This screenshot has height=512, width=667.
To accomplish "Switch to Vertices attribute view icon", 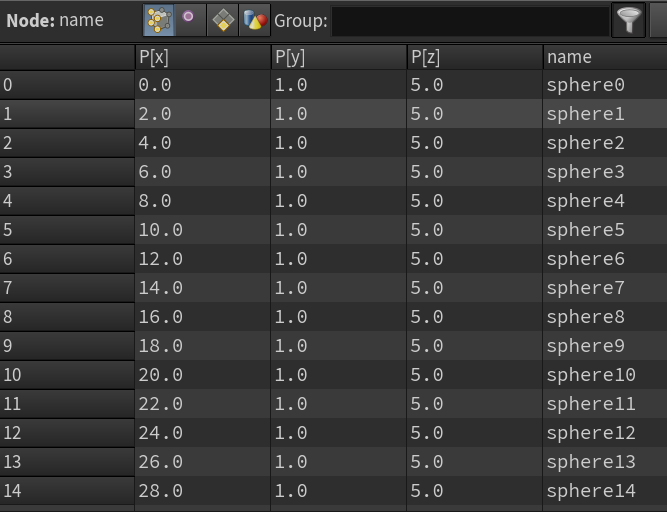I will [190, 20].
